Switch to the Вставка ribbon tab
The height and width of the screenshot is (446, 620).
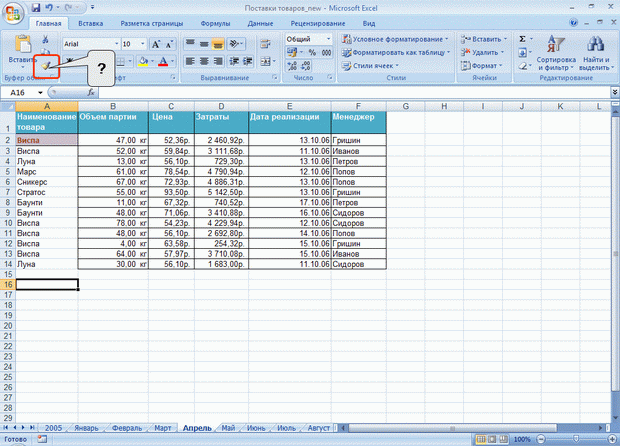91,23
